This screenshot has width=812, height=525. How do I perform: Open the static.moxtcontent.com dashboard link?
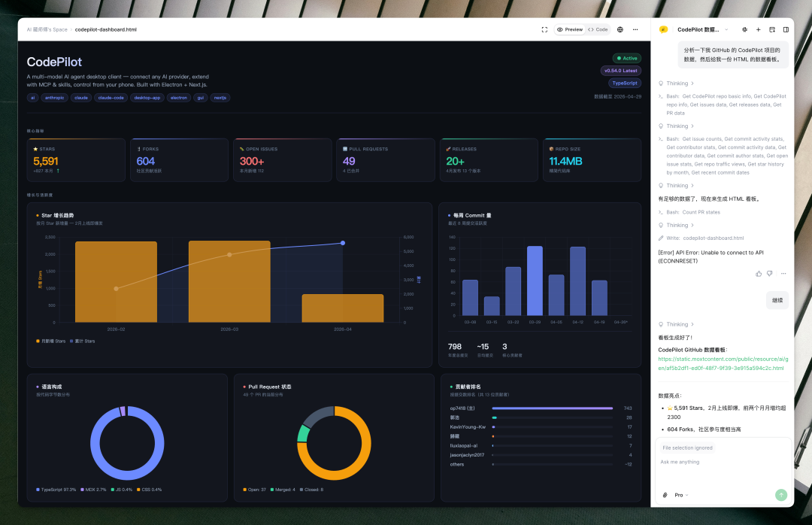pos(723,363)
